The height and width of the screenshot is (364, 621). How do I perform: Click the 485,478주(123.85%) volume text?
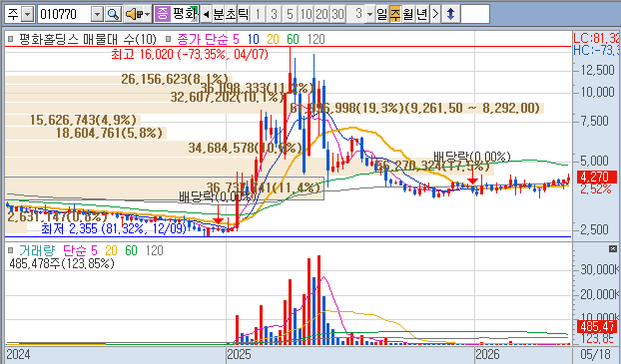(61, 263)
